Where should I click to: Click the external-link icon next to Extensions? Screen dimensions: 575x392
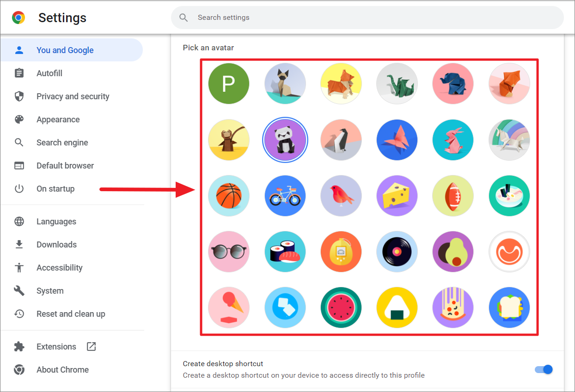point(92,347)
